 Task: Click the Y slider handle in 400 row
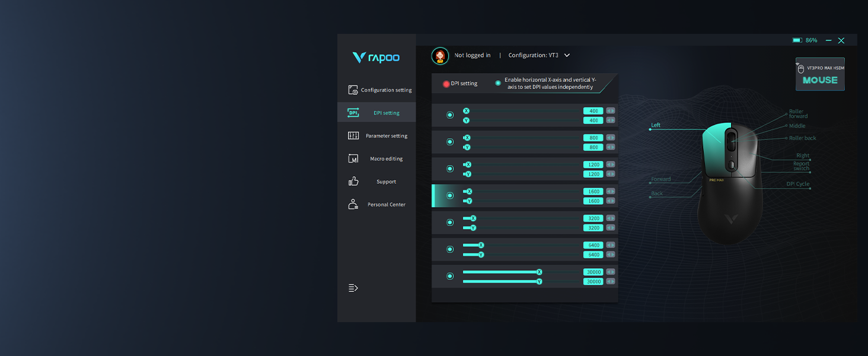(466, 120)
